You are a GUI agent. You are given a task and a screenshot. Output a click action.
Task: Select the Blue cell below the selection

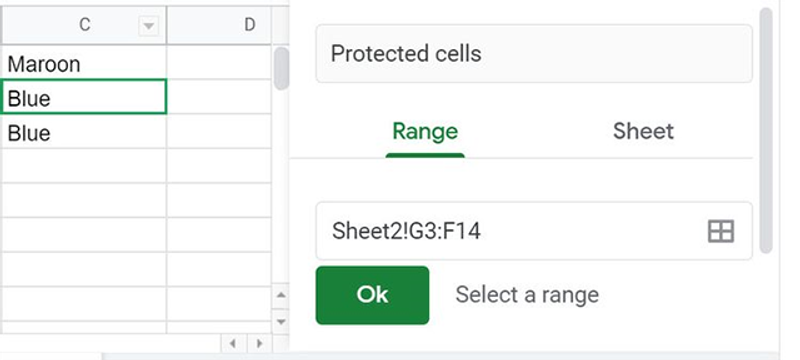click(83, 132)
